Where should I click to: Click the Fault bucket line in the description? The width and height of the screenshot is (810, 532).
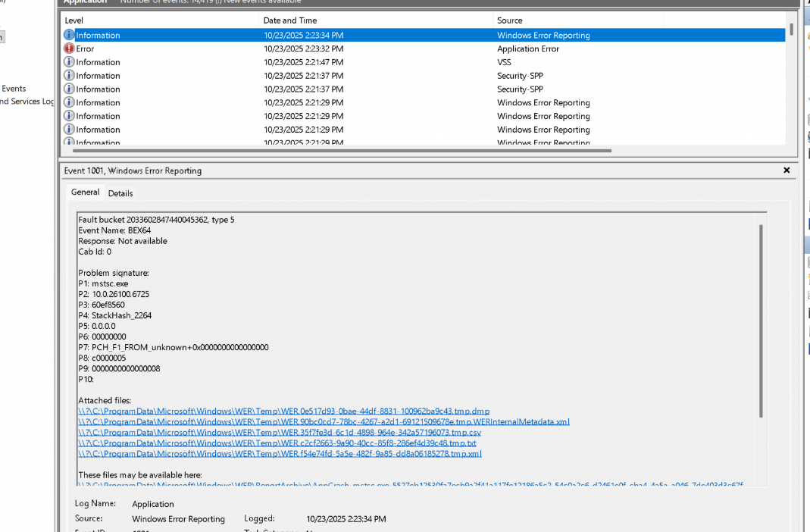click(x=156, y=220)
